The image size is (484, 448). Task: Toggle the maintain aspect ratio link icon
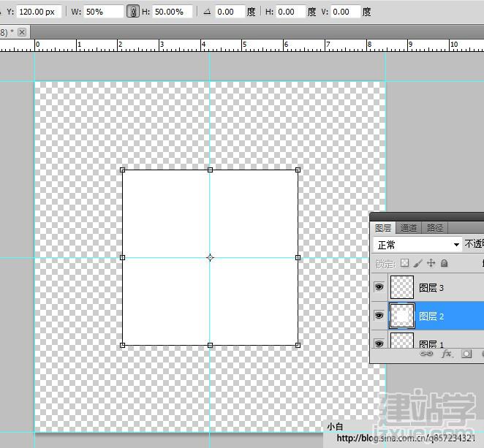tap(133, 12)
